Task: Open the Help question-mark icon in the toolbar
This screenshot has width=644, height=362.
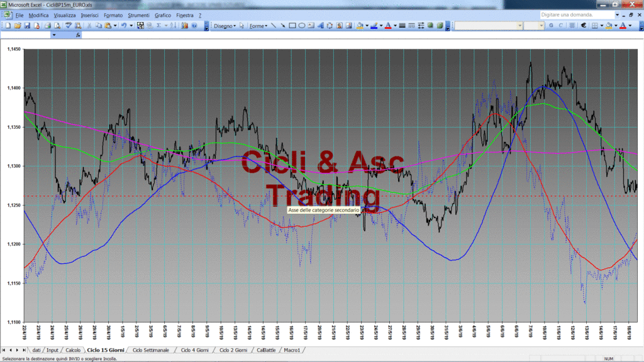Action: 195,26
